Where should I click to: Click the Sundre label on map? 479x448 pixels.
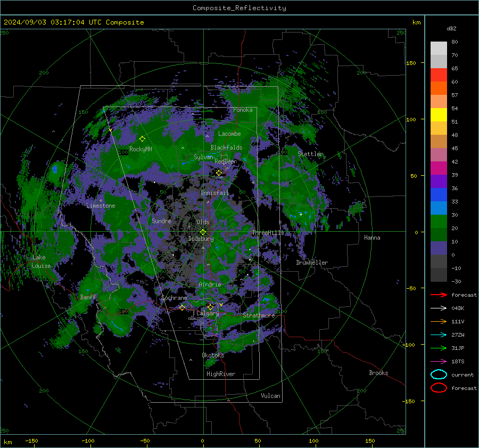point(161,221)
